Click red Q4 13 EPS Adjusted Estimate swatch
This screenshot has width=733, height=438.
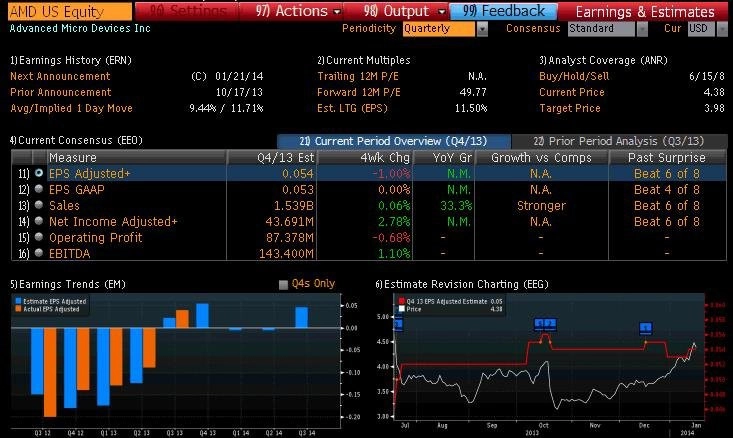coord(402,302)
